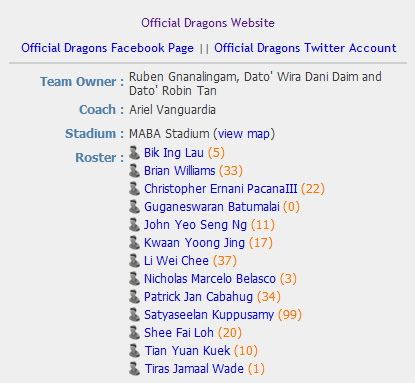The image size is (415, 383).
Task: Click player icon next to Tiras Jamaal Wade
Action: click(x=134, y=369)
